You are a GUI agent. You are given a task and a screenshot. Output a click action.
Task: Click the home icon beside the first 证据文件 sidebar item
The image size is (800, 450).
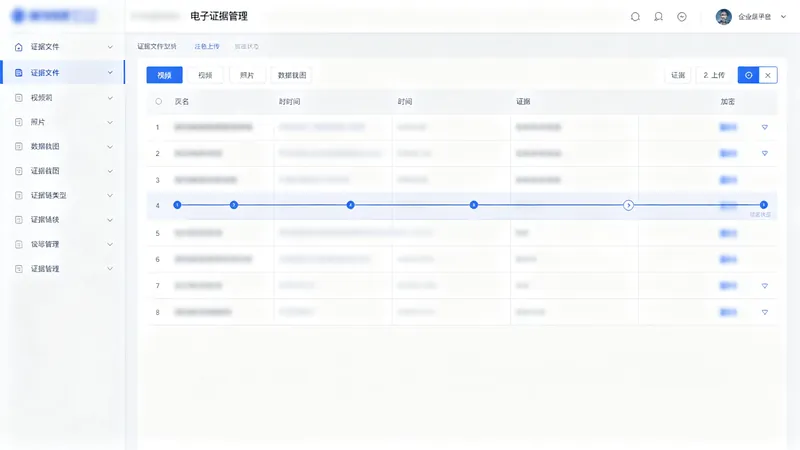pyautogui.click(x=19, y=47)
